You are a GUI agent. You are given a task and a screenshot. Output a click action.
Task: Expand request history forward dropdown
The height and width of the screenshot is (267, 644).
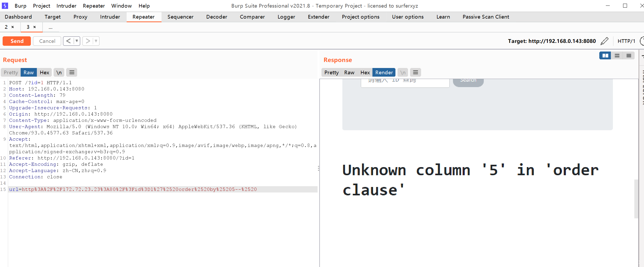coord(96,41)
